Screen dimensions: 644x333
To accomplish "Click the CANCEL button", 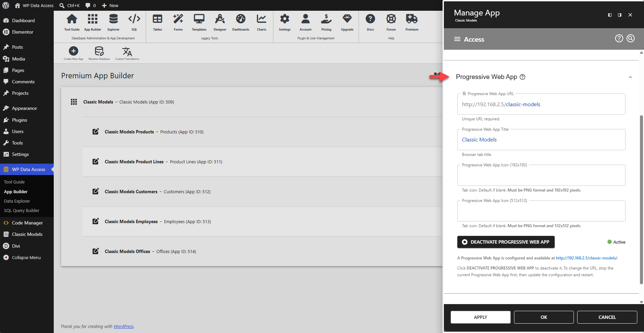I will pos(607,317).
